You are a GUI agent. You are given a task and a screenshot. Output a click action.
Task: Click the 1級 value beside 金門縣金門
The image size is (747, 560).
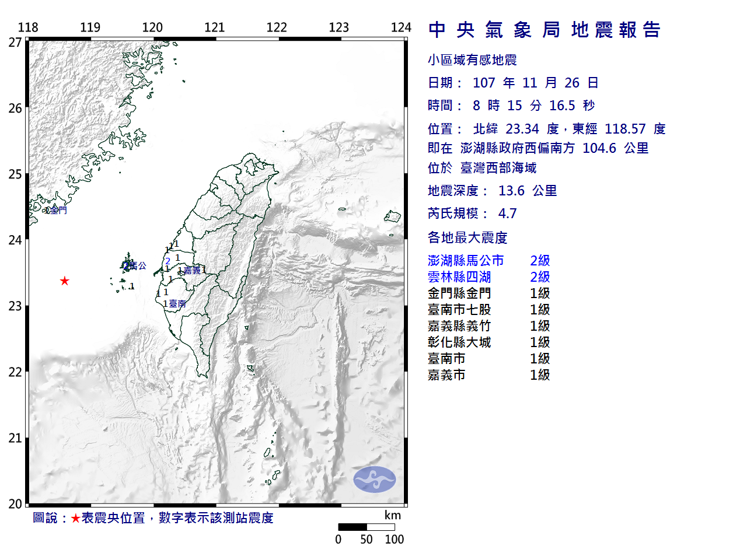pyautogui.click(x=540, y=293)
